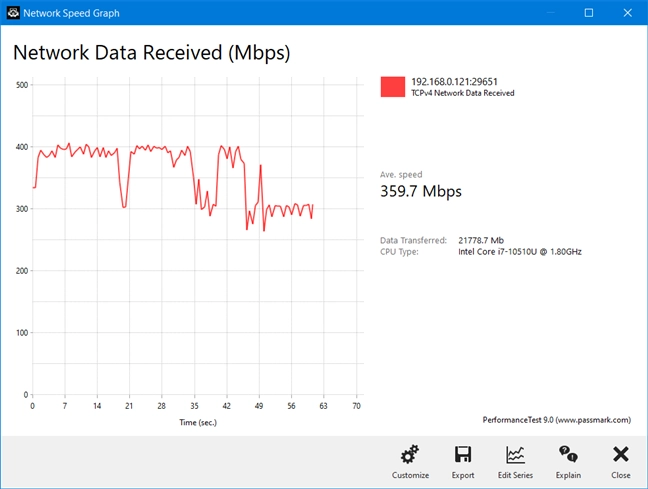Click the 500 y-axis label

tap(22, 85)
